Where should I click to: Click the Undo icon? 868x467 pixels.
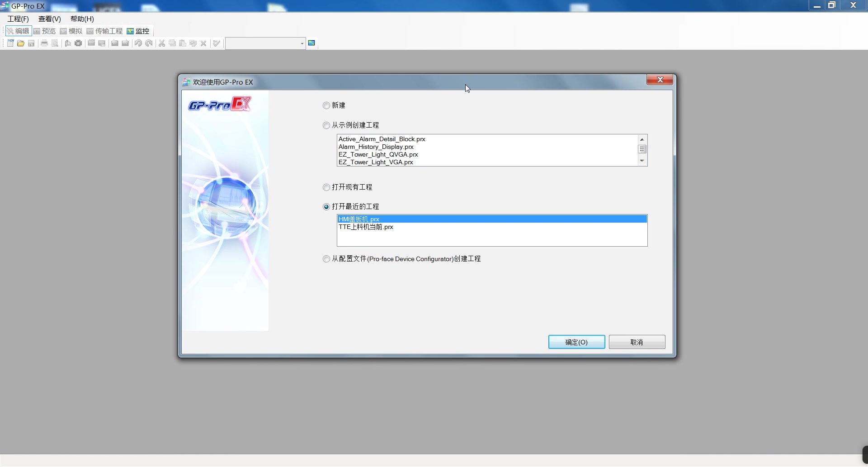point(138,43)
